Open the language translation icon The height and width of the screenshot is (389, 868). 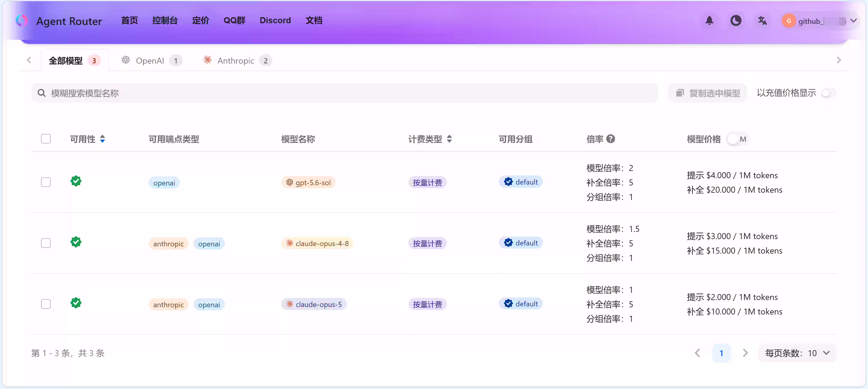pyautogui.click(x=762, y=21)
